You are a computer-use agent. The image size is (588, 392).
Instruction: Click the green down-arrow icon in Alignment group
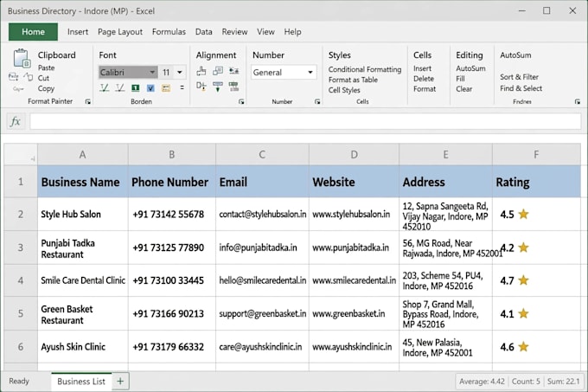[218, 87]
